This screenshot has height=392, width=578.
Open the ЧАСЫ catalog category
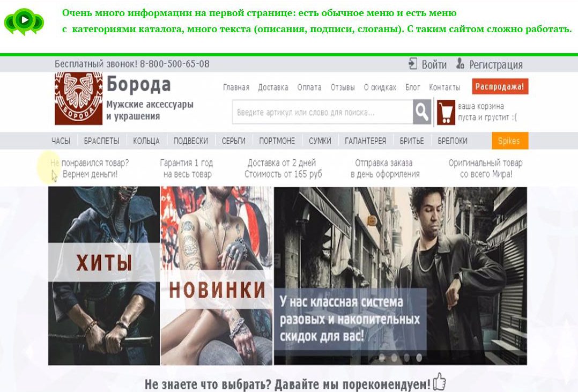tap(61, 141)
